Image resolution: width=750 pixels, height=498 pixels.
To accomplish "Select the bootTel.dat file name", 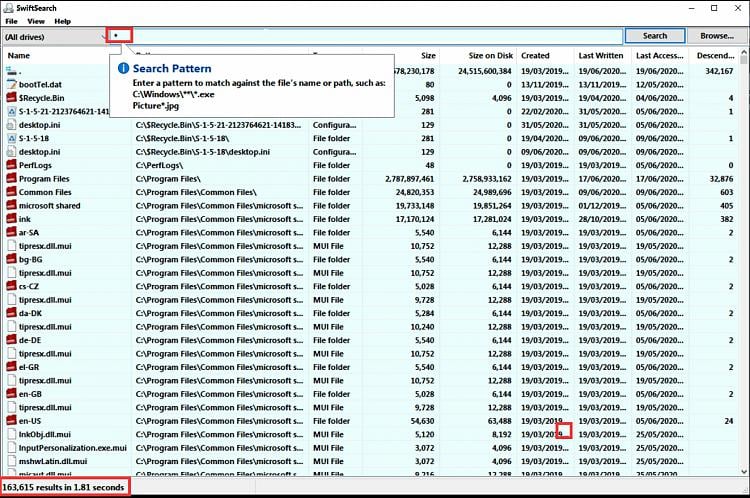I will pos(40,84).
